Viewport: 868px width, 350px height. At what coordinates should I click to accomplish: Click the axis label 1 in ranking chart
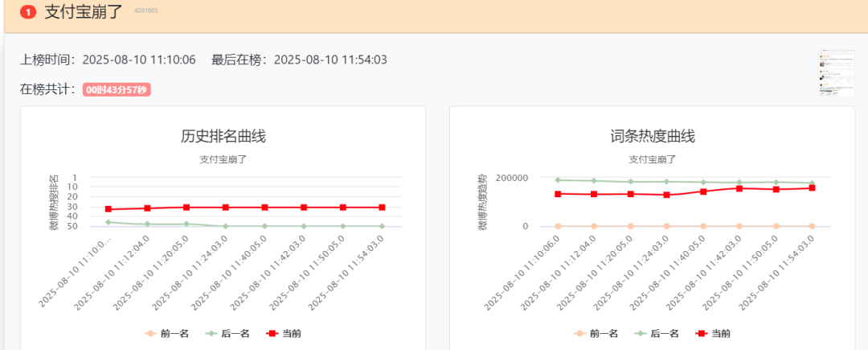coord(76,177)
